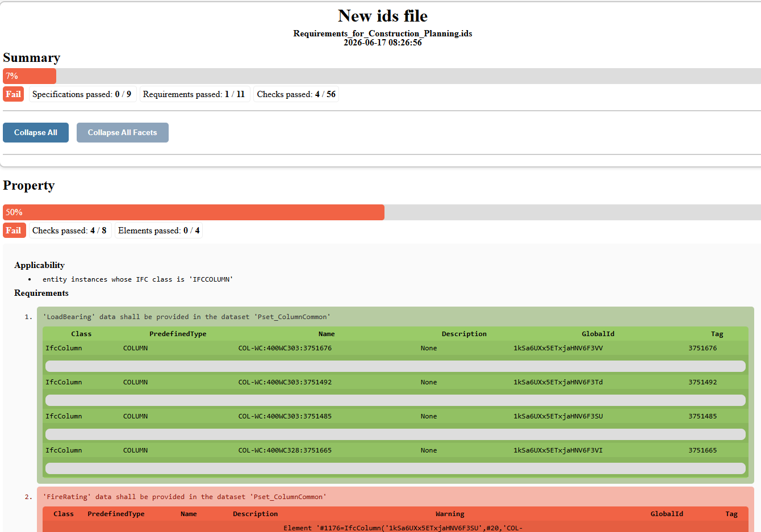Click applicability text about IFCCOLUMN class

point(138,279)
